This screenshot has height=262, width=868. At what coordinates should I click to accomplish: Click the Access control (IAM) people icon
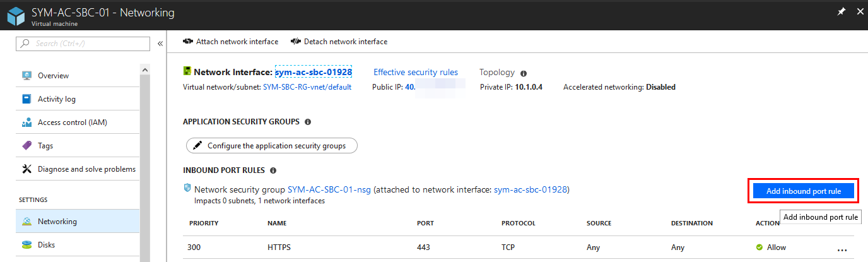click(26, 122)
